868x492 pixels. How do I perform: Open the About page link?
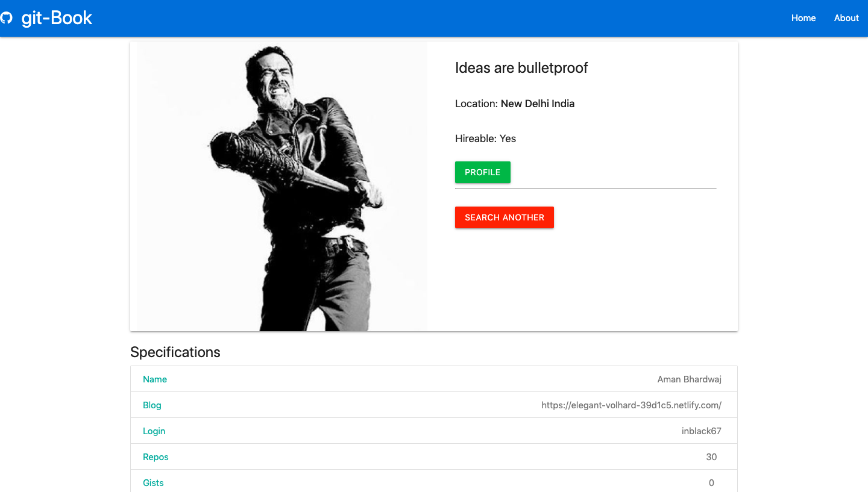click(x=846, y=18)
